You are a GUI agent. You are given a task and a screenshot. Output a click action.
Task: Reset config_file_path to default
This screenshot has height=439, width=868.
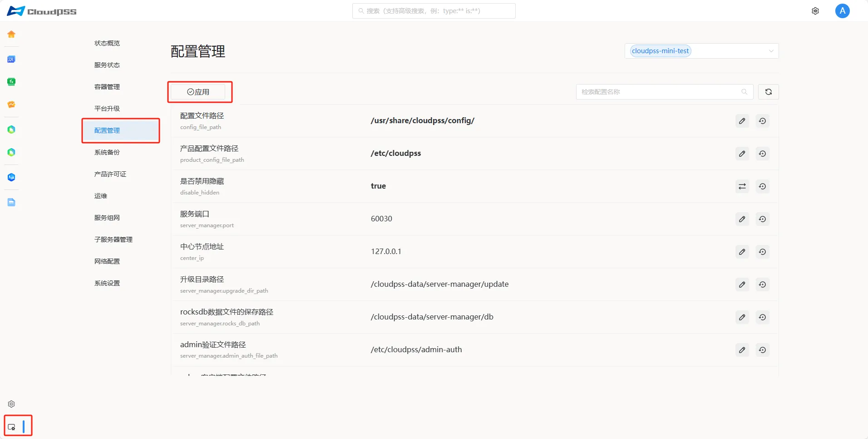click(x=763, y=121)
